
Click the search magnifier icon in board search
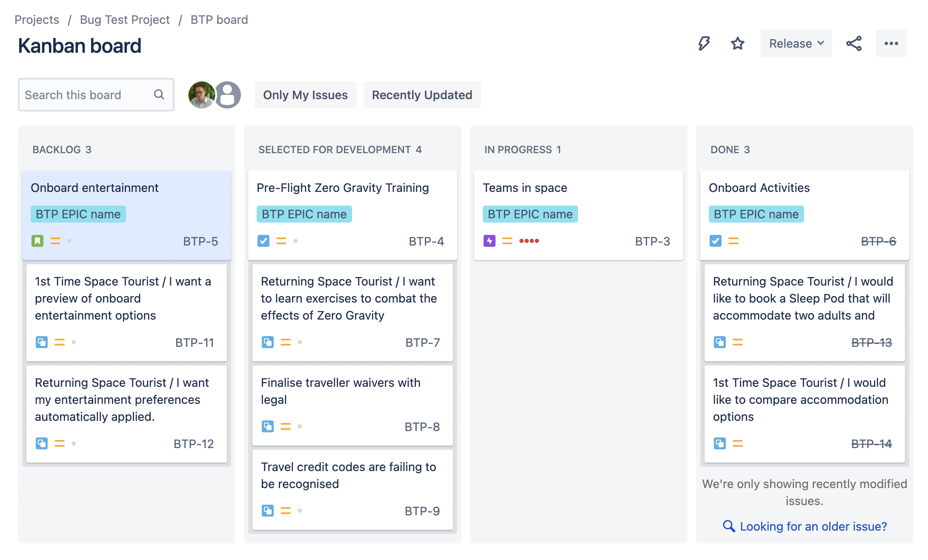[x=159, y=94]
